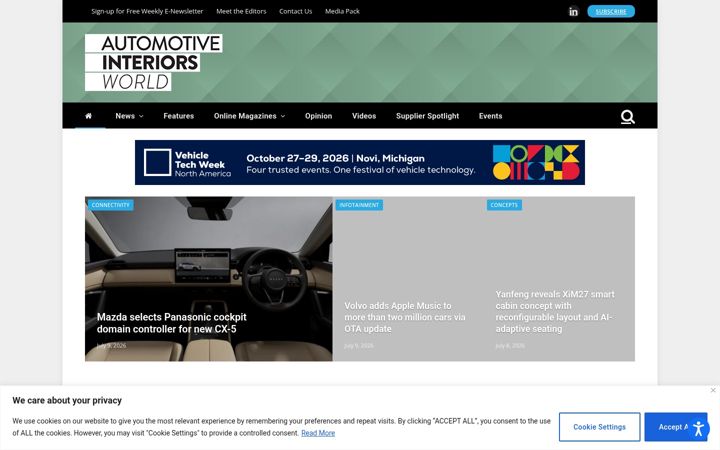This screenshot has width=720, height=450.
Task: Select the Connectivity category tag
Action: [x=110, y=205]
